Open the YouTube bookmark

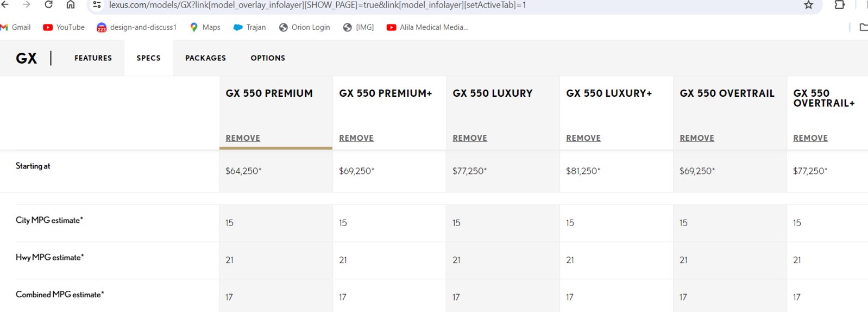click(x=64, y=27)
